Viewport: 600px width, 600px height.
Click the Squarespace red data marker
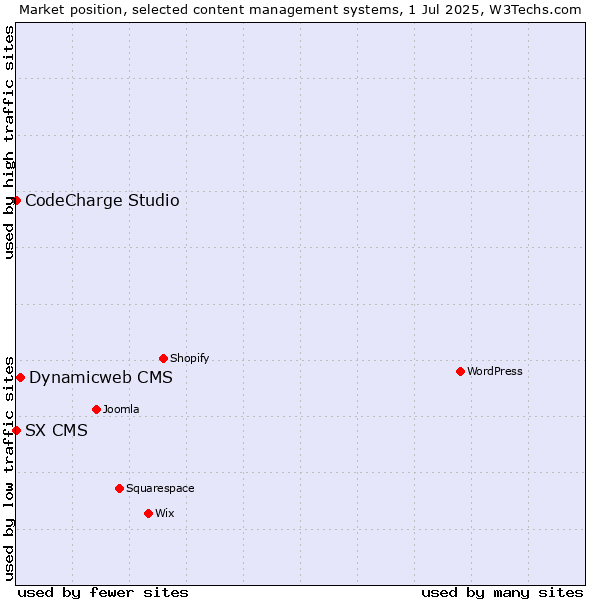point(119,489)
